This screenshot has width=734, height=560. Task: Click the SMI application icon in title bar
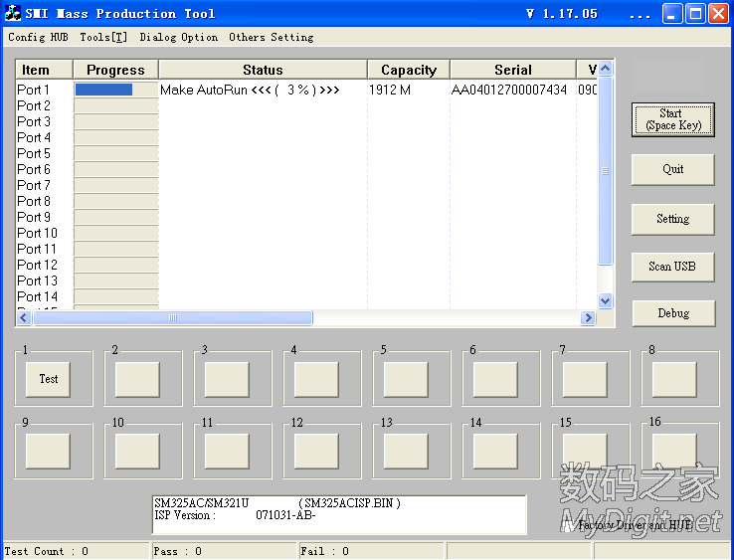coord(12,13)
